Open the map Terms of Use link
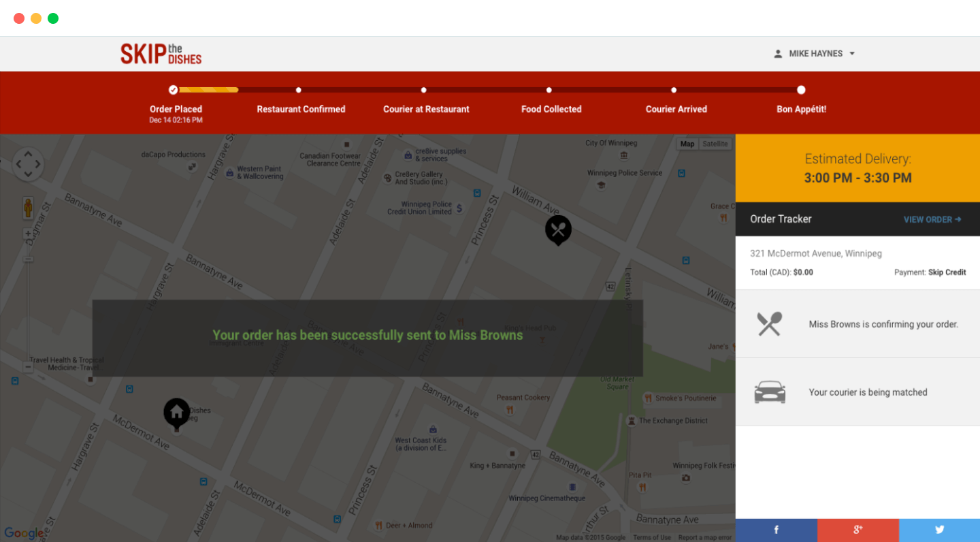The image size is (980, 542). [652, 537]
